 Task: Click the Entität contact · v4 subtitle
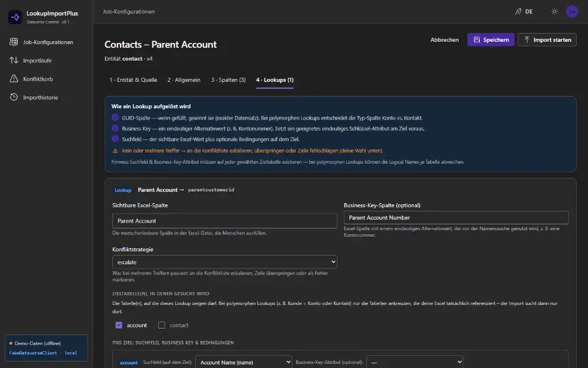click(129, 58)
